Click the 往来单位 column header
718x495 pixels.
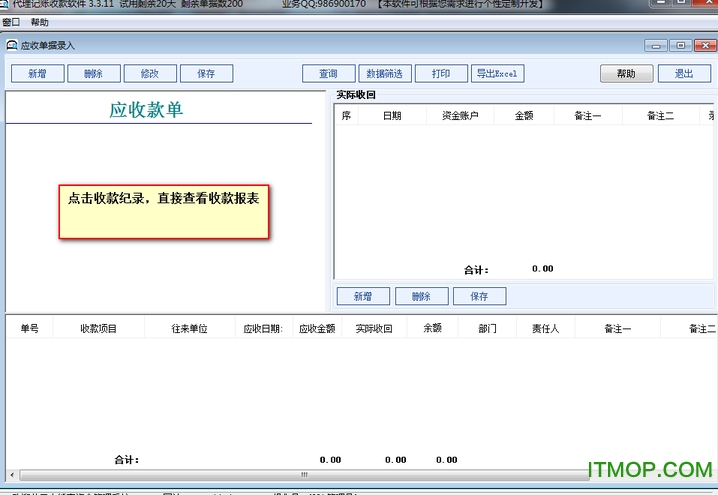pyautogui.click(x=189, y=328)
